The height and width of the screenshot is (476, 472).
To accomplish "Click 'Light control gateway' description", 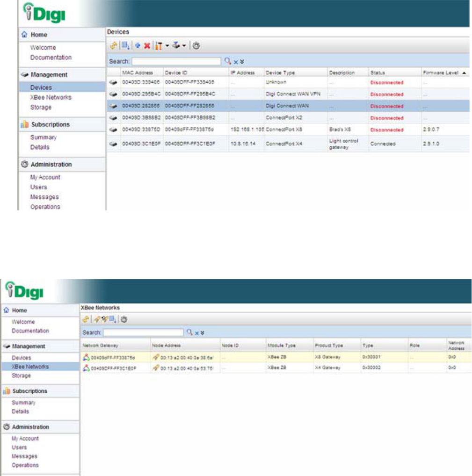I will click(343, 144).
